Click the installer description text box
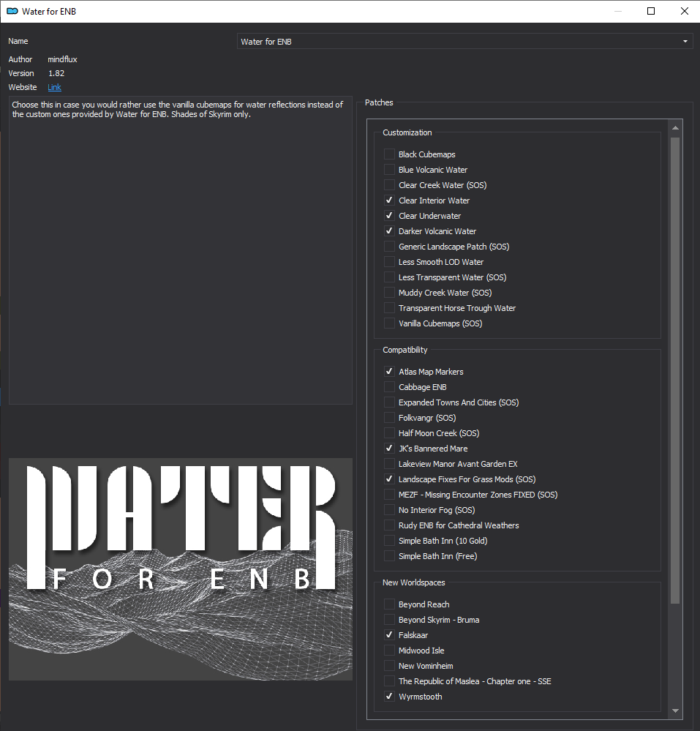The image size is (700, 731). (181, 250)
